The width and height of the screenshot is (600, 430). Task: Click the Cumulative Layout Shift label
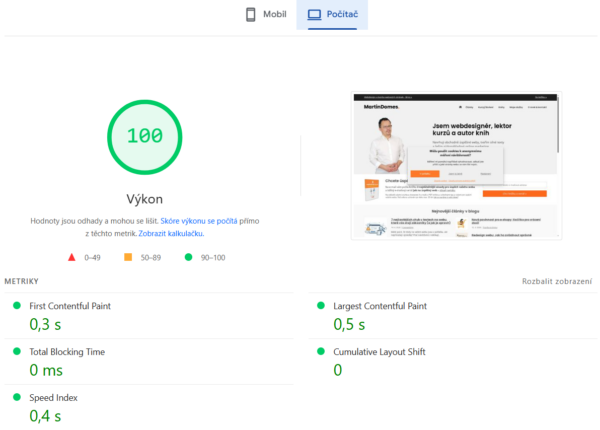pyautogui.click(x=379, y=352)
